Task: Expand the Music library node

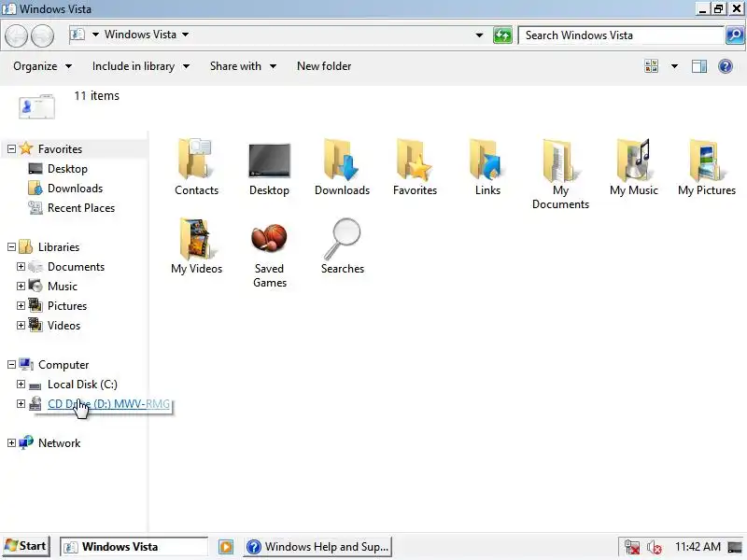Action: (x=21, y=286)
